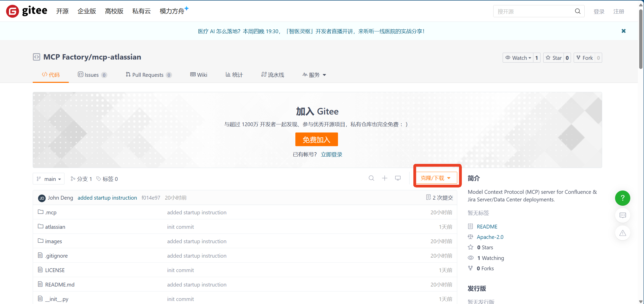Open the 服务 menu tab
Viewport: 644px width, 304px height.
(314, 75)
